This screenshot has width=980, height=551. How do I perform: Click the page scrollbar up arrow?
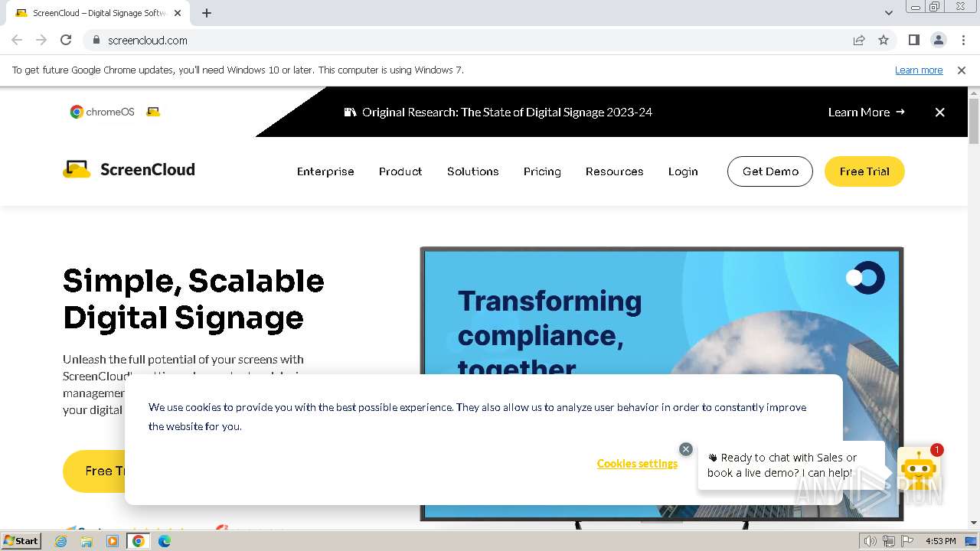[974, 93]
